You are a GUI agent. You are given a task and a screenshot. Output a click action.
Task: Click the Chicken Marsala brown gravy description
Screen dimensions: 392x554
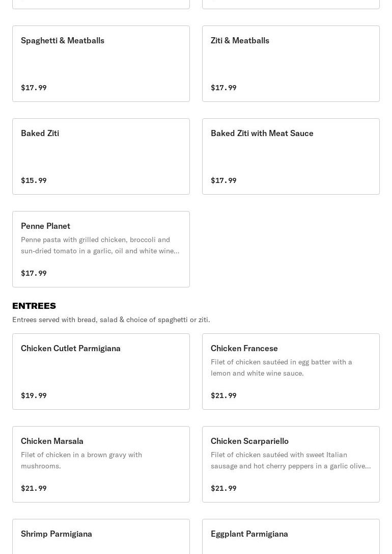(x=81, y=460)
